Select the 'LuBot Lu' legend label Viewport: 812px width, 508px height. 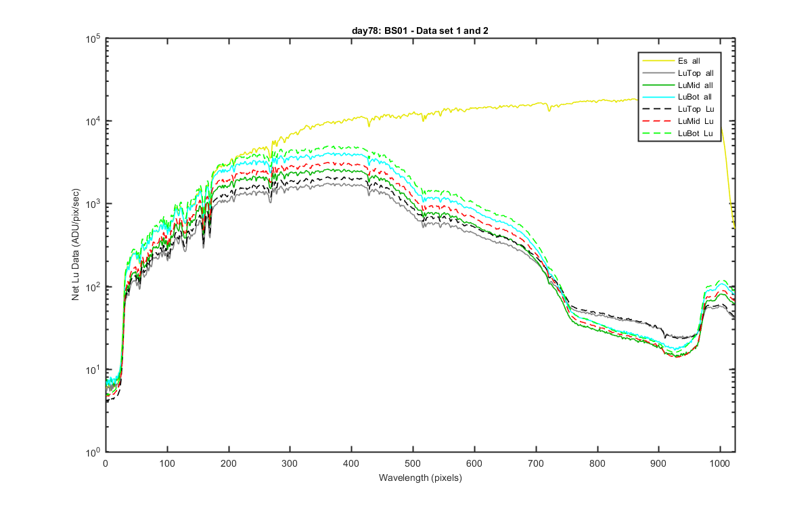[x=695, y=134]
